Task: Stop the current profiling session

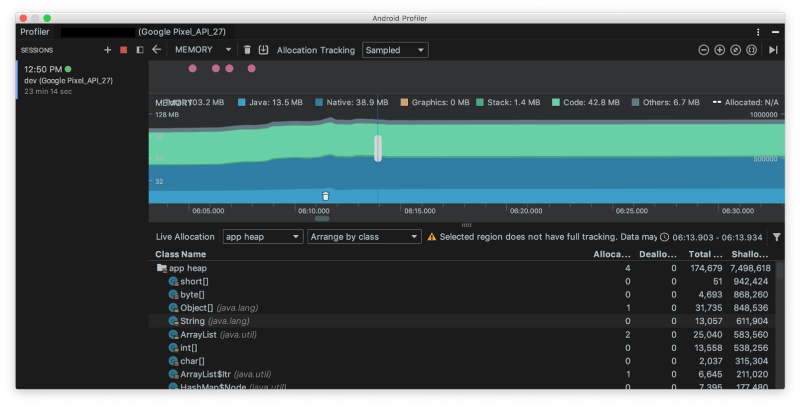Action: coord(124,50)
